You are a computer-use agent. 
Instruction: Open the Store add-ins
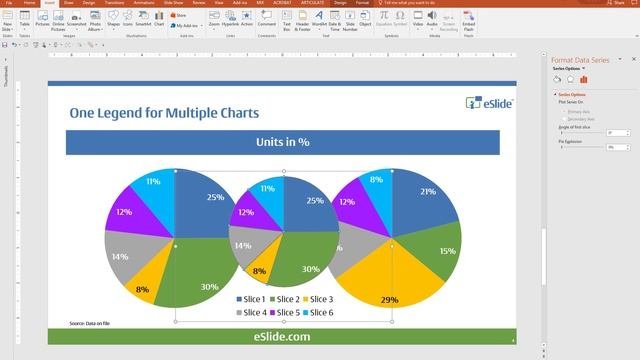tap(178, 16)
